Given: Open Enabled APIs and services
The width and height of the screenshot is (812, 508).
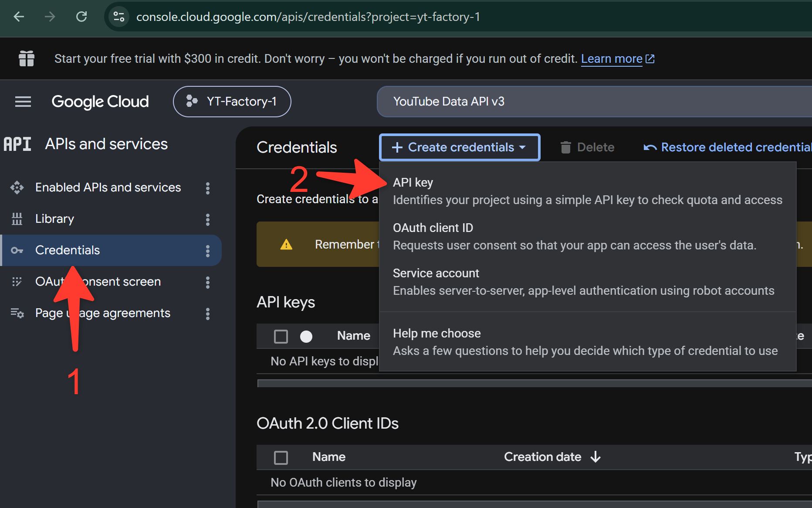Looking at the screenshot, I should click(108, 188).
